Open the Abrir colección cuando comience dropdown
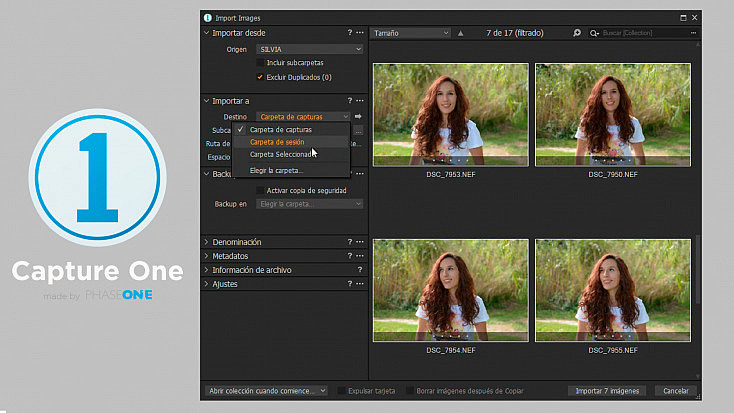This screenshot has height=413, width=734. (x=266, y=391)
